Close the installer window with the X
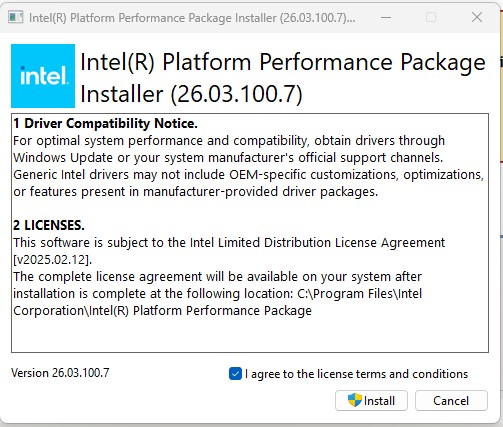Image resolution: width=503 pixels, height=427 pixels. tap(477, 17)
